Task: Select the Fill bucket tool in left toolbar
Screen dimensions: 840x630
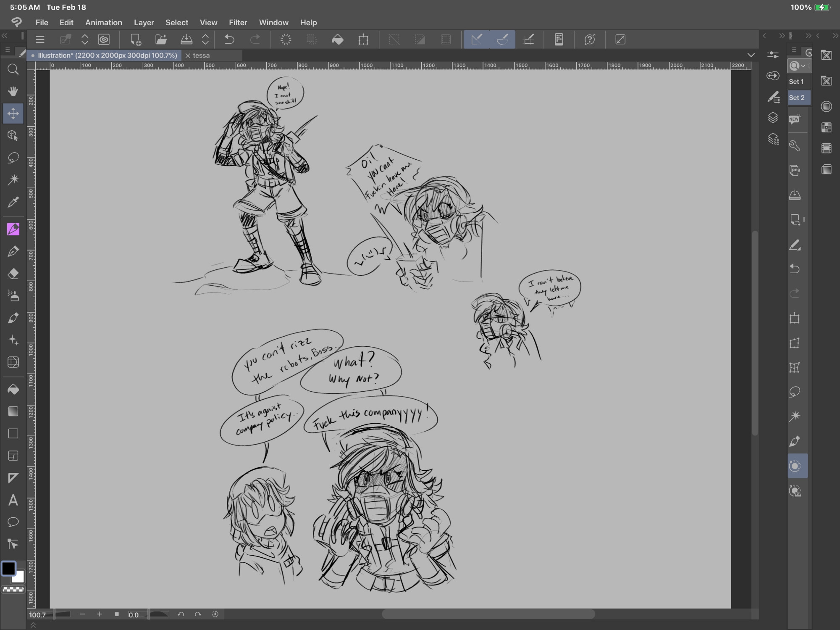Action: click(13, 389)
